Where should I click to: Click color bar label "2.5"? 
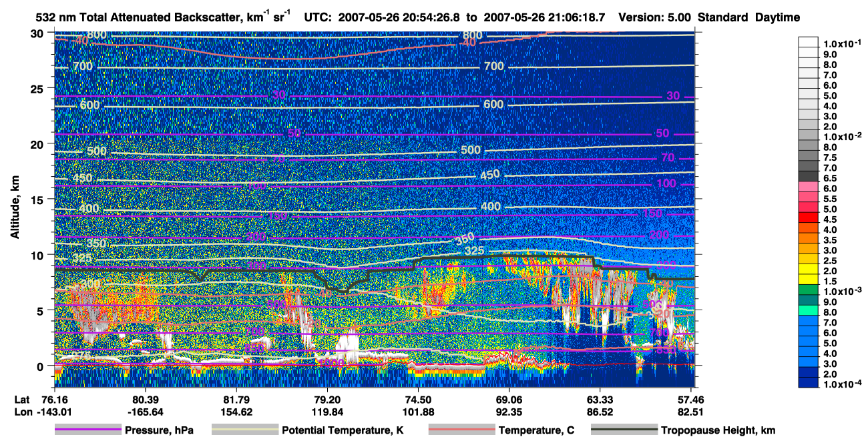point(829,260)
